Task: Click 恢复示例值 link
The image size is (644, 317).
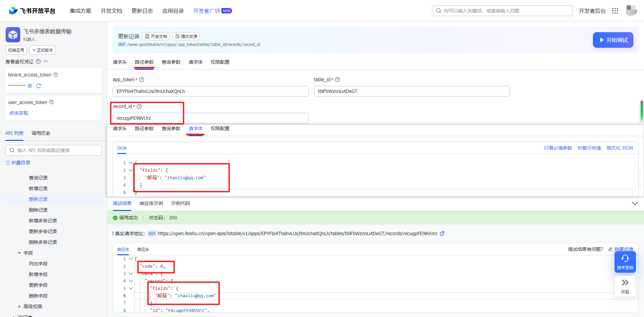Action: pyautogui.click(x=589, y=148)
